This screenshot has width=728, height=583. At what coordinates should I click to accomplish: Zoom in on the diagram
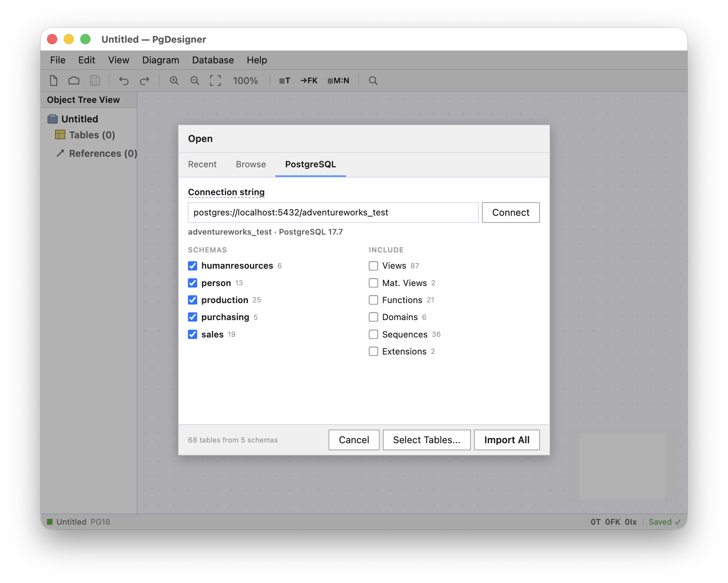click(x=174, y=80)
